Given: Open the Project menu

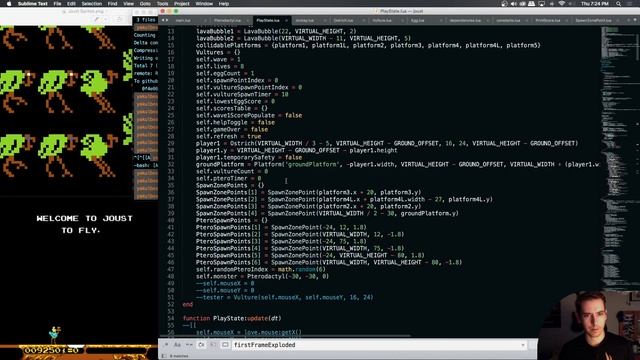Looking at the screenshot, I should [182, 4].
